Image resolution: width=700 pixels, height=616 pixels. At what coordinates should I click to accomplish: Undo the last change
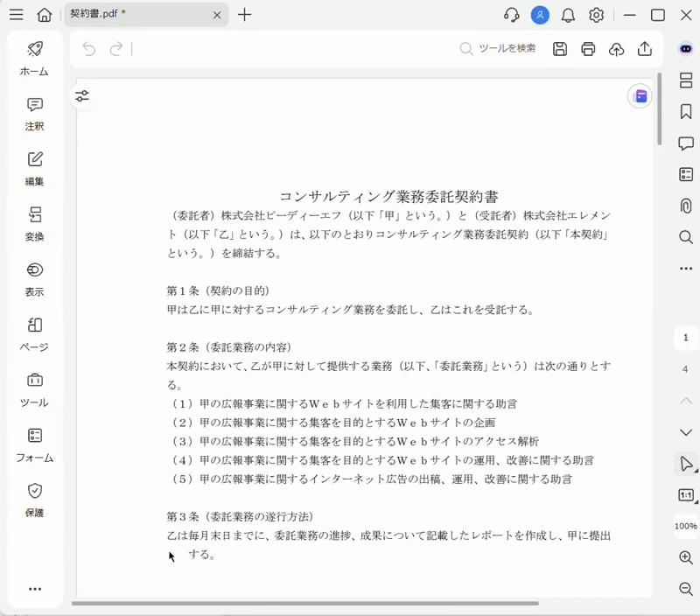coord(87,49)
